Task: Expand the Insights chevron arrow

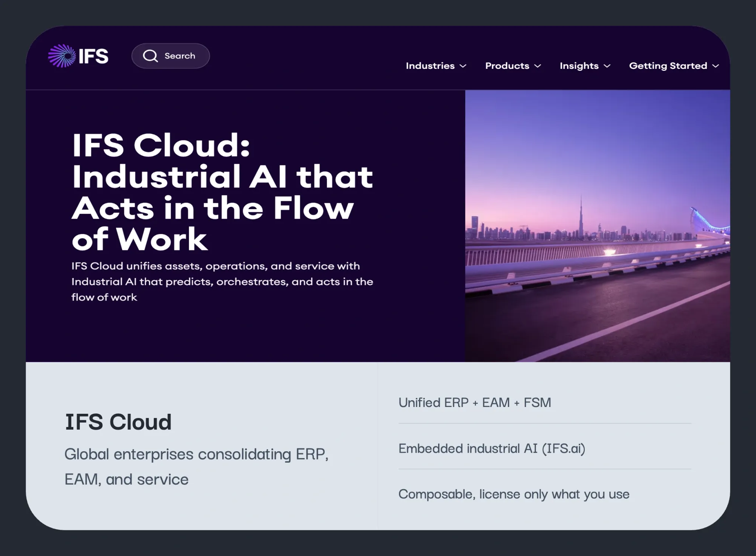Action: pyautogui.click(x=607, y=66)
